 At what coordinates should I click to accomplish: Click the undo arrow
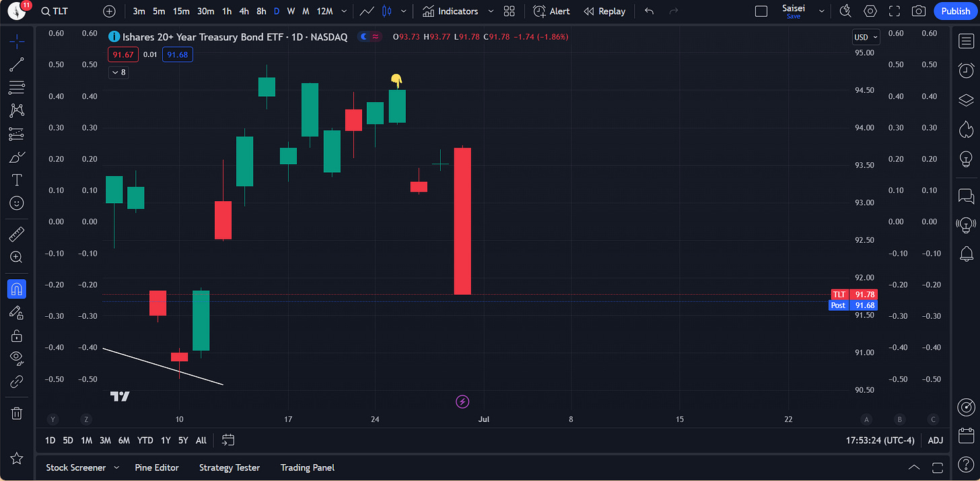coord(649,11)
